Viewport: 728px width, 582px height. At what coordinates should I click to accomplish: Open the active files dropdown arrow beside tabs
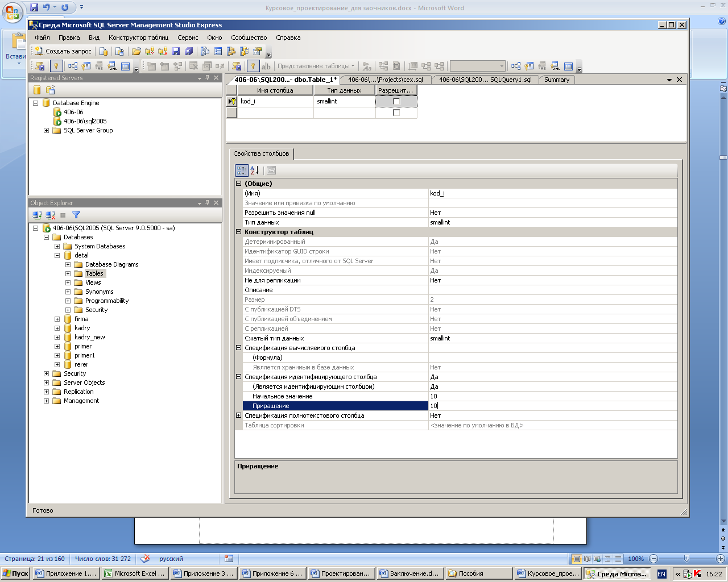tap(669, 80)
